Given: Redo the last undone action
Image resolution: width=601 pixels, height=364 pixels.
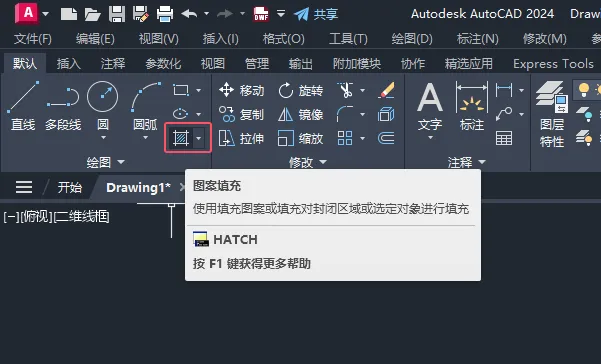Looking at the screenshot, I should (x=225, y=14).
